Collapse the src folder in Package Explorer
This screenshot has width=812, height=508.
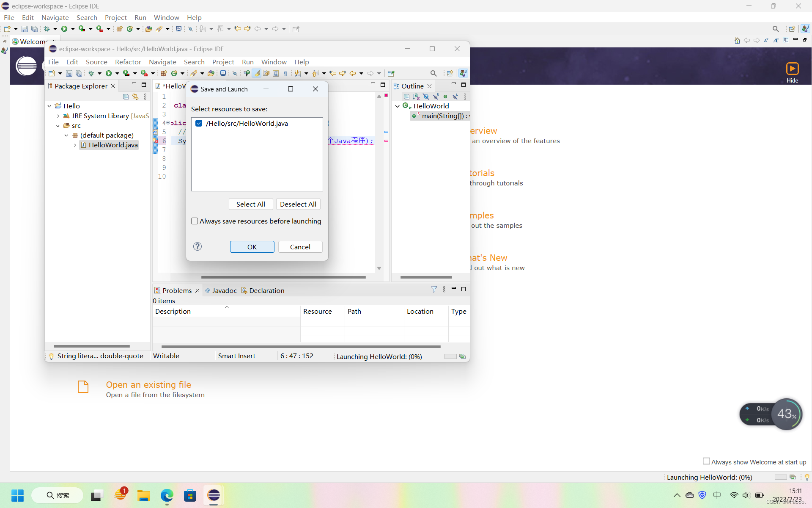click(58, 126)
